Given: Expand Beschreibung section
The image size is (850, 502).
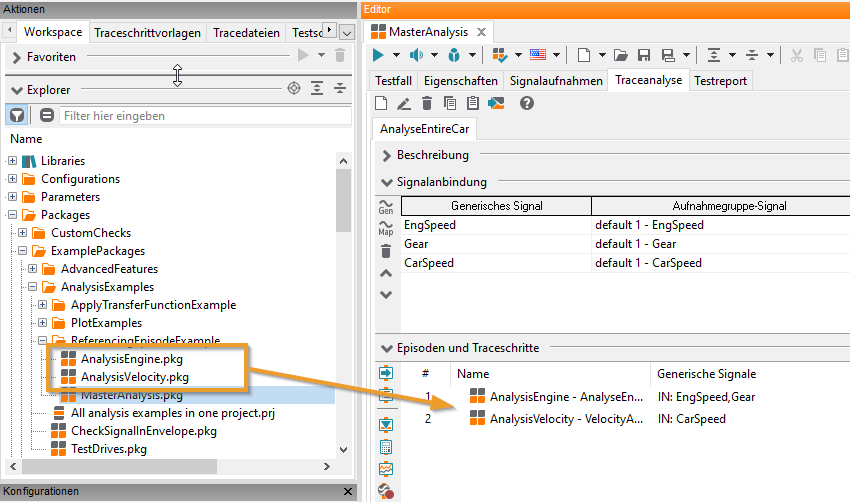Looking at the screenshot, I should (387, 156).
